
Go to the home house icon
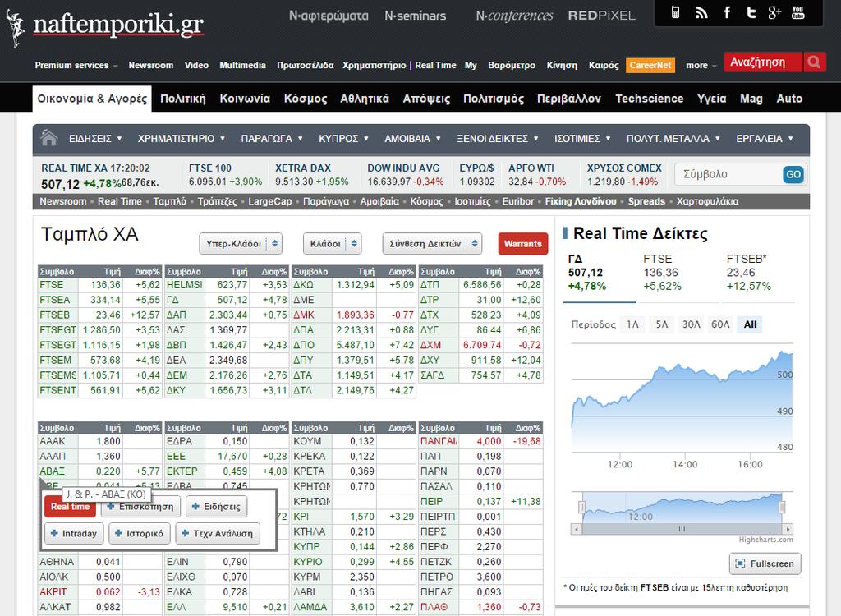(x=48, y=138)
